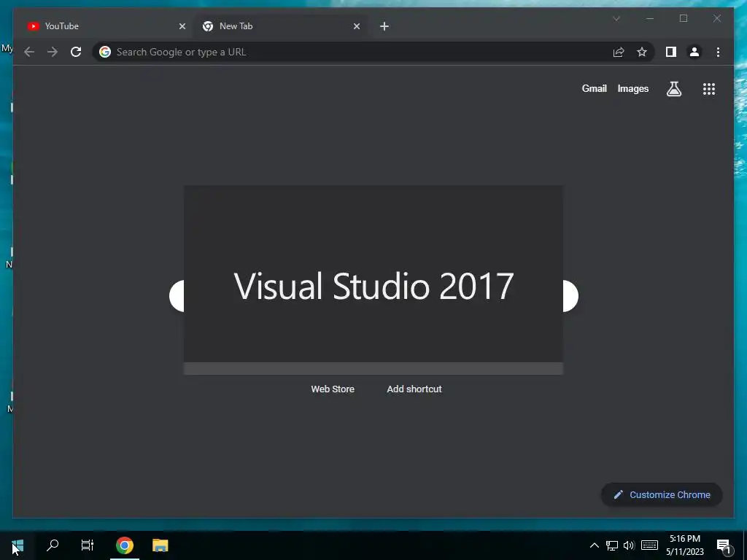Viewport: 747px width, 560px height.
Task: Open the tab search dropdown chevron
Action: point(616,18)
